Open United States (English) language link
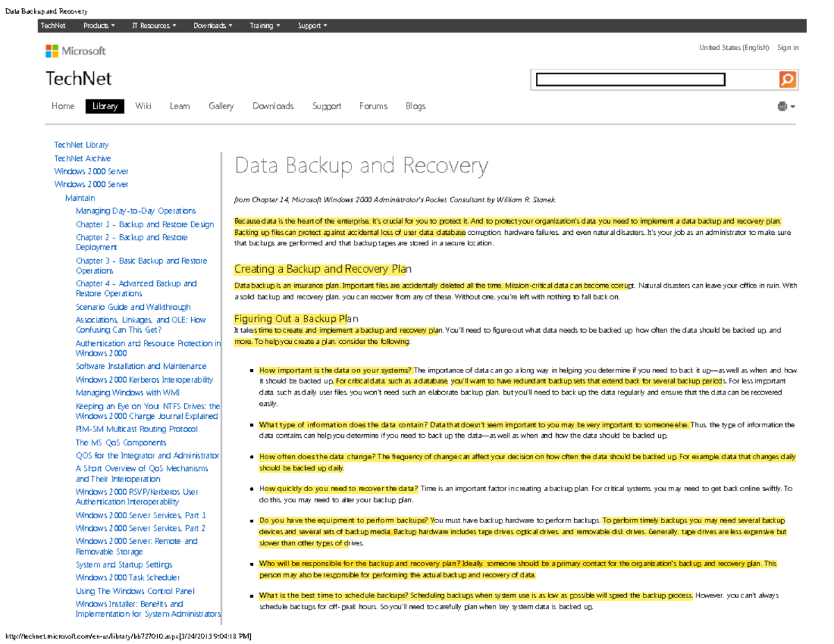Image resolution: width=834 pixels, height=644 pixels. (733, 47)
